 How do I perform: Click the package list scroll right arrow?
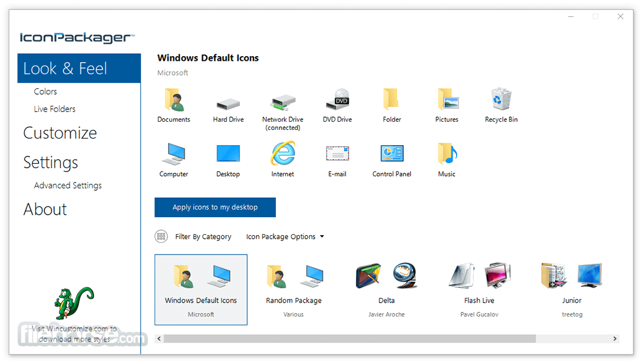(x=615, y=339)
